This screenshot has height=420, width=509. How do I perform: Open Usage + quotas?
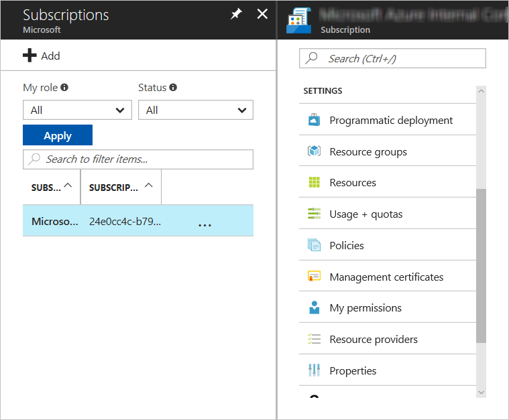point(388,214)
